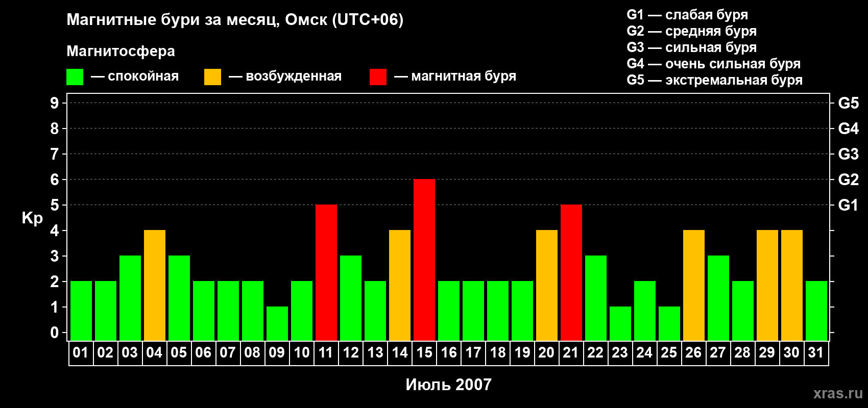Click 'G1 — слабая буря' legend line

687,15
